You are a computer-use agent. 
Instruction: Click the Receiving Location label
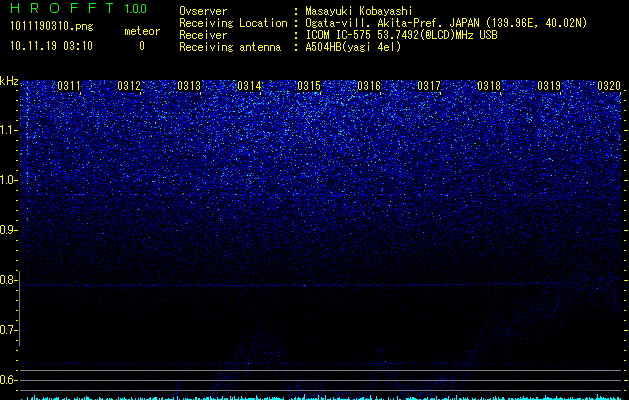(233, 23)
